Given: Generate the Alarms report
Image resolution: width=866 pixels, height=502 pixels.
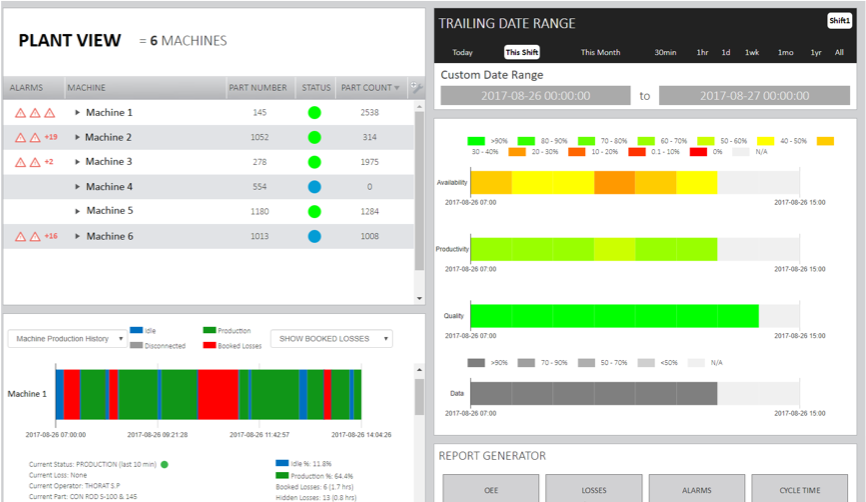Looking at the screenshot, I should coord(696,488).
